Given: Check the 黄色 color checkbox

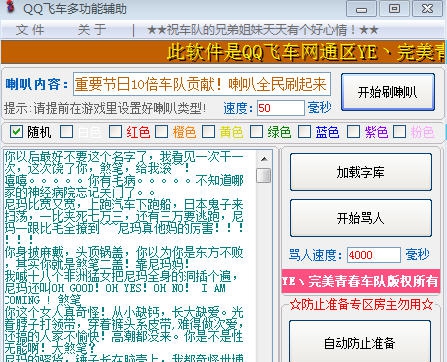Looking at the screenshot, I should click(x=209, y=132).
